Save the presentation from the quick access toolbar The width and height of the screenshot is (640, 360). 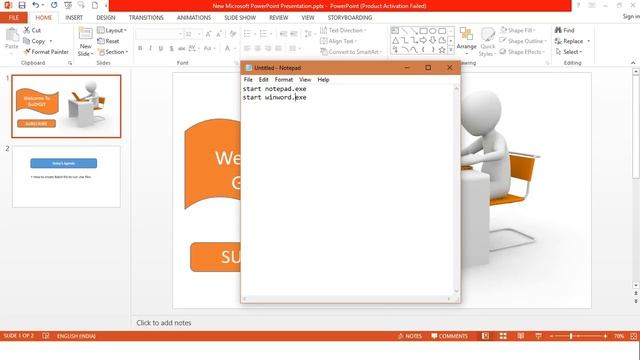(x=22, y=5)
